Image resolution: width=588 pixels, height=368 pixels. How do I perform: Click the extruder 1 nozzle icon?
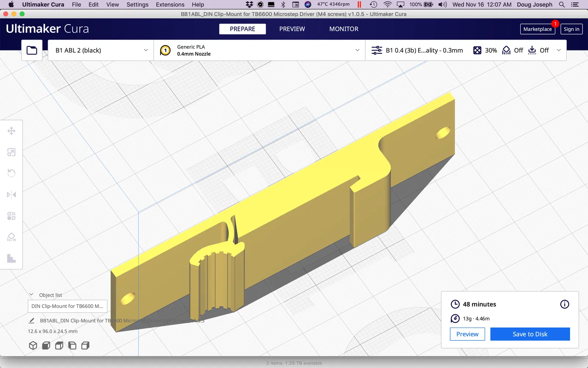pyautogui.click(x=165, y=50)
